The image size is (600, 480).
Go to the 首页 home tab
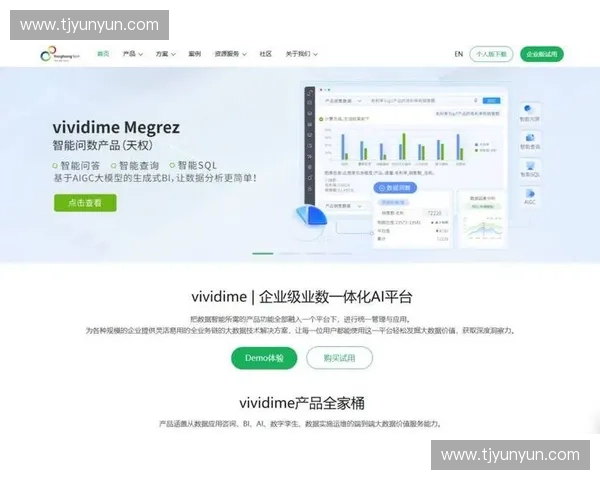pos(103,54)
